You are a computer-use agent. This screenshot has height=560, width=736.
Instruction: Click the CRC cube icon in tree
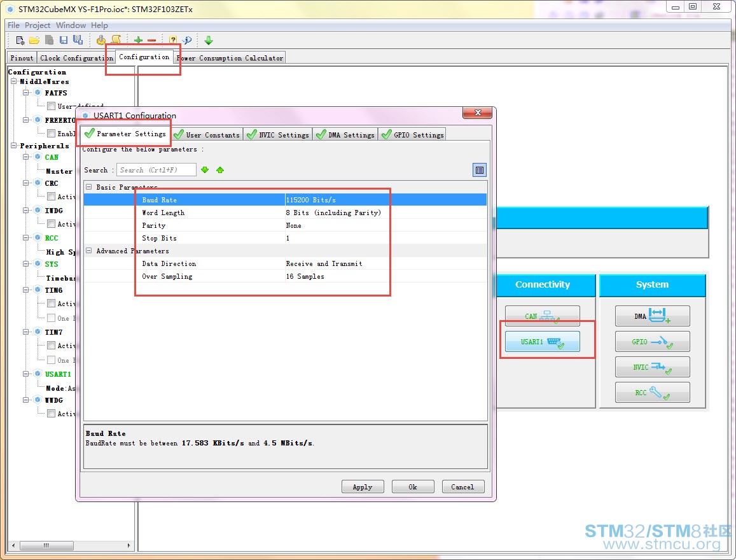(x=38, y=183)
